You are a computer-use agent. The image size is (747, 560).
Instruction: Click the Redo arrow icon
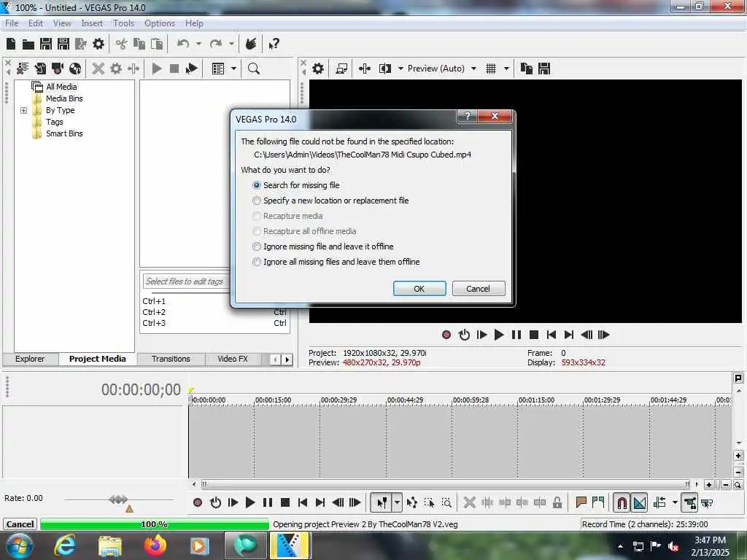point(216,44)
